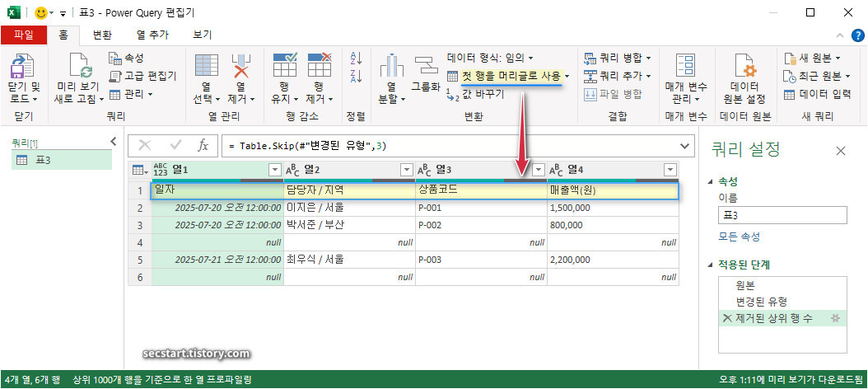Open the 열1 column filter dropdown

(274, 170)
